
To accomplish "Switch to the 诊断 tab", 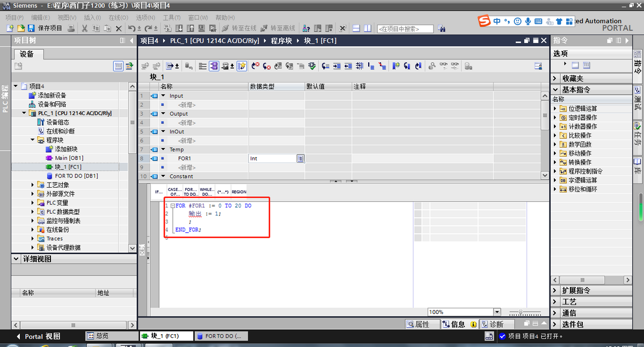I will tap(492, 324).
